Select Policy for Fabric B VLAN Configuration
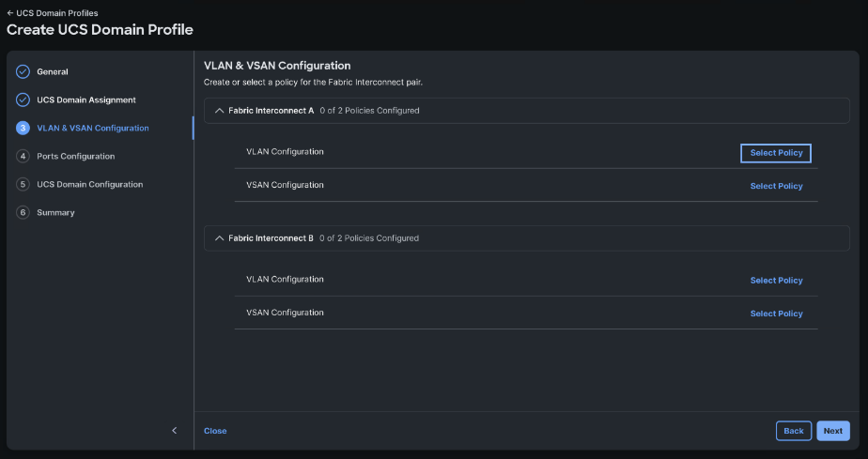The width and height of the screenshot is (868, 459). click(x=776, y=281)
